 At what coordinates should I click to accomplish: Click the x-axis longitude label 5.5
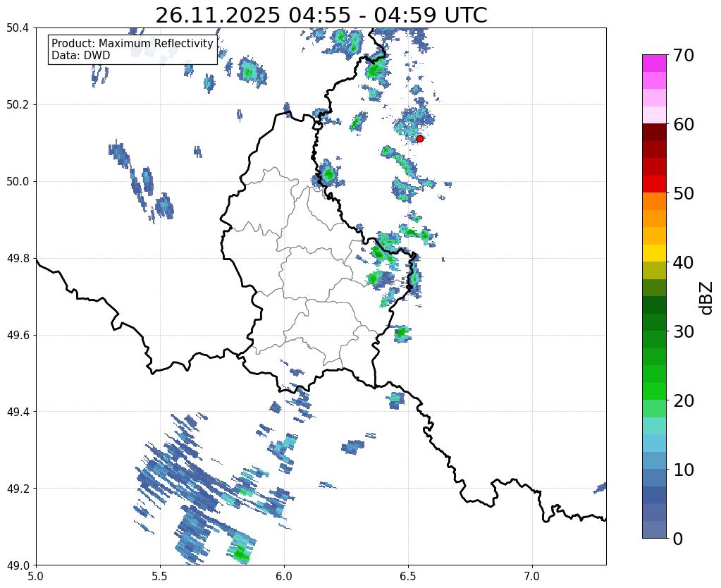pos(160,576)
